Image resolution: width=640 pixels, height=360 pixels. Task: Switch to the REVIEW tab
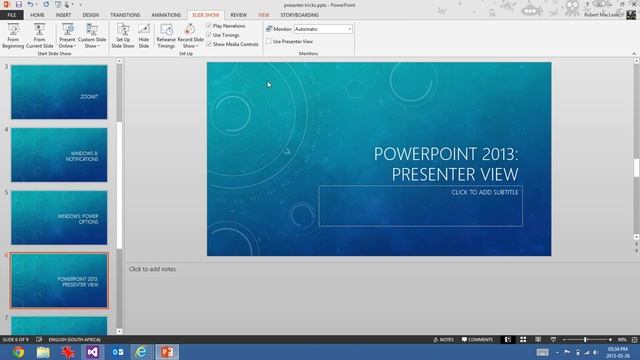pos(238,15)
